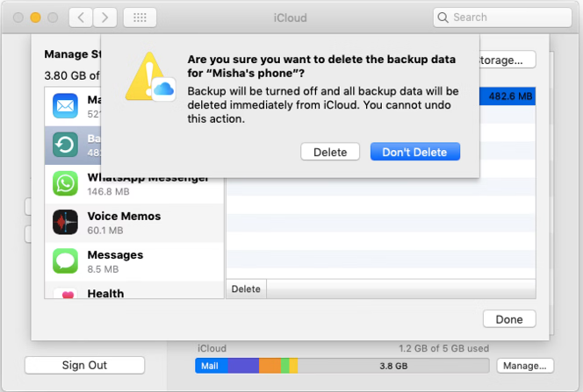
Task: Select the 482.6 MB backup row
Action: point(507,96)
